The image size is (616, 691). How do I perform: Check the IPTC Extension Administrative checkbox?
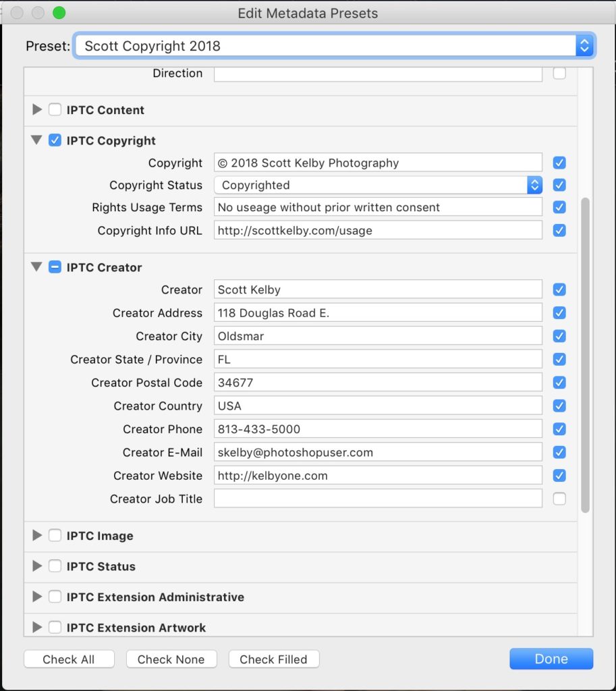[55, 597]
